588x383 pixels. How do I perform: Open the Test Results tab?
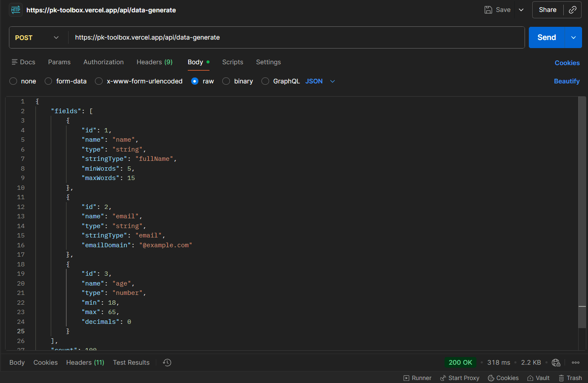[131, 363]
